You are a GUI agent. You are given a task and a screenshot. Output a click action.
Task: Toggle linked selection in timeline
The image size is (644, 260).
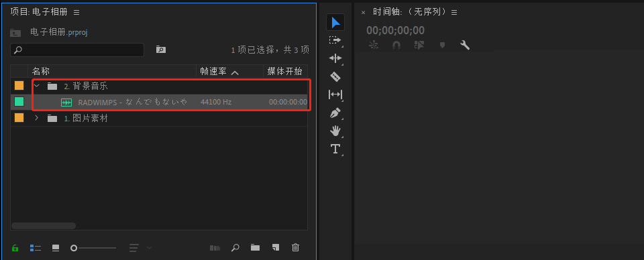pyautogui.click(x=419, y=45)
